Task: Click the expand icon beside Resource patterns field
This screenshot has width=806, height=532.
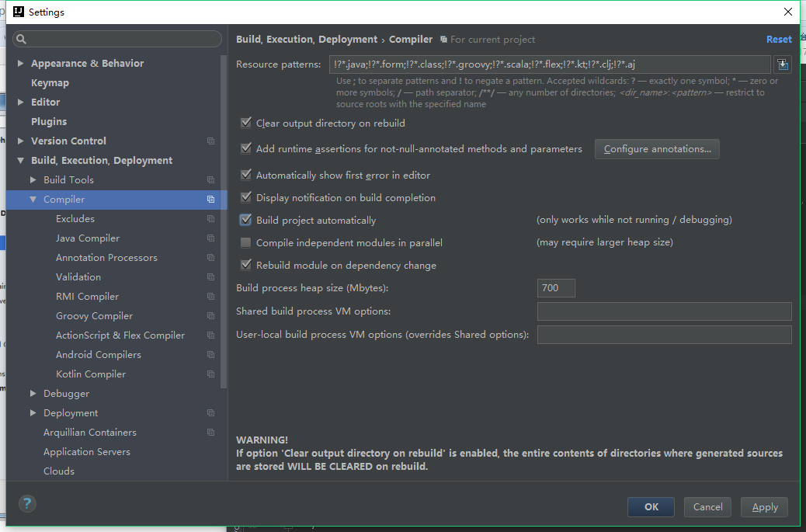Action: pos(783,64)
